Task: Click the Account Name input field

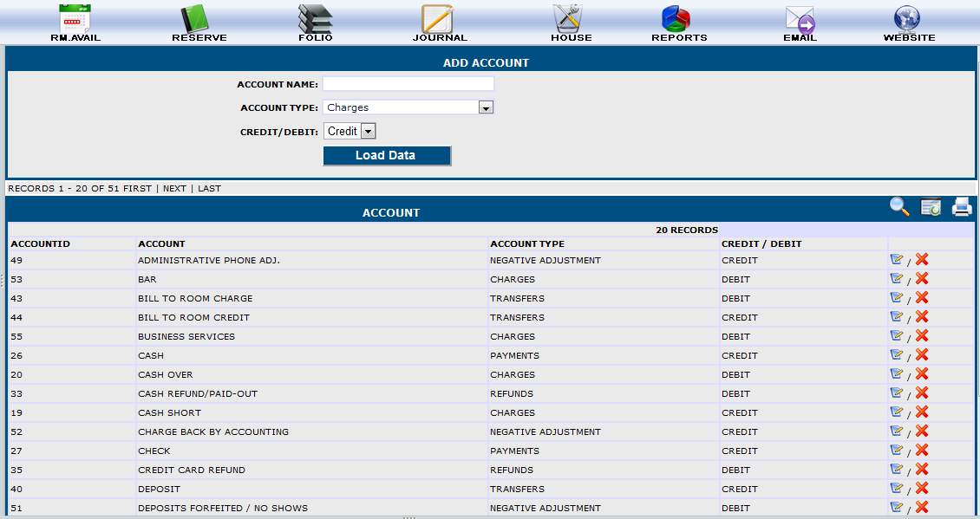Action: click(408, 84)
